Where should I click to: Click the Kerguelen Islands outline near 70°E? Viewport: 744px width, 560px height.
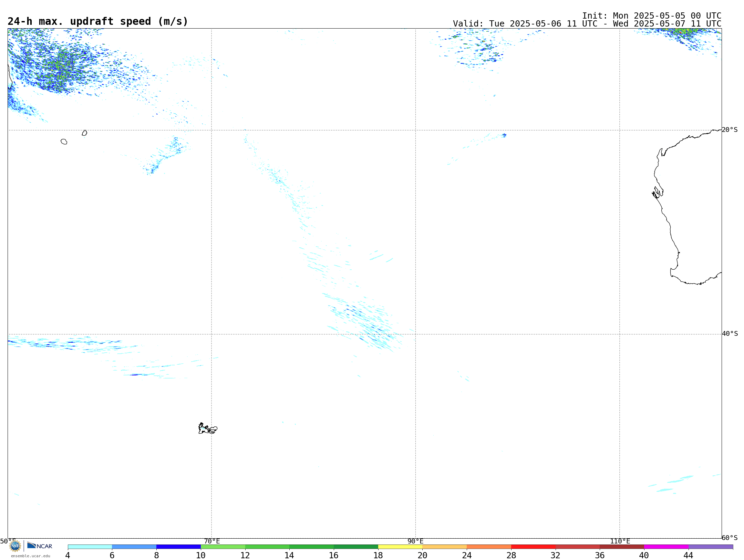pos(208,428)
